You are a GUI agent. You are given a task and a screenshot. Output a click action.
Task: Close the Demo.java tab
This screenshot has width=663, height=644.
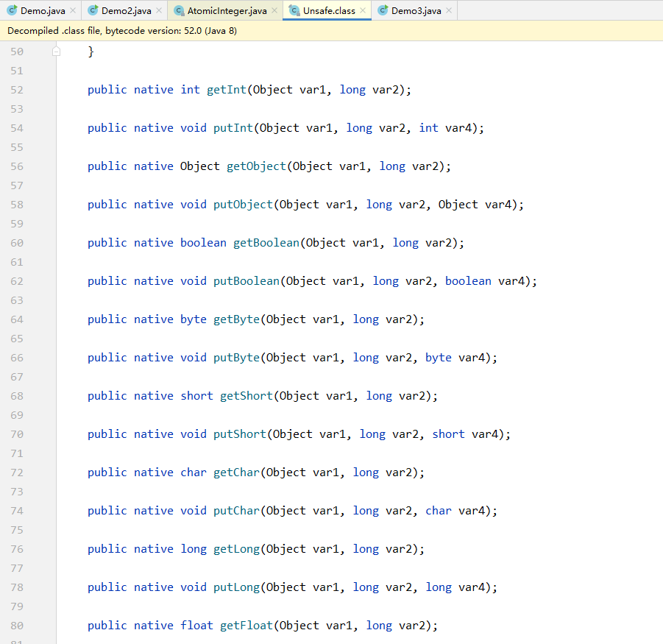(x=73, y=10)
